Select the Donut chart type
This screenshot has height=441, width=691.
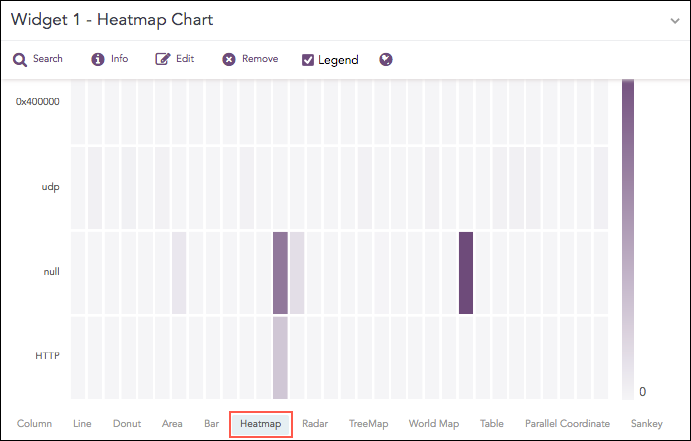[x=127, y=424]
